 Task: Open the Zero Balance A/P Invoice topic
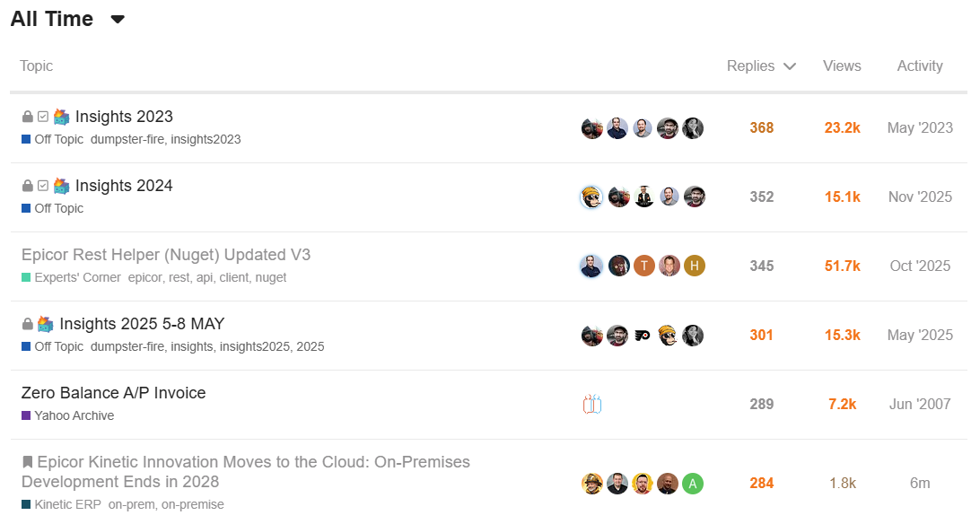[x=113, y=393]
